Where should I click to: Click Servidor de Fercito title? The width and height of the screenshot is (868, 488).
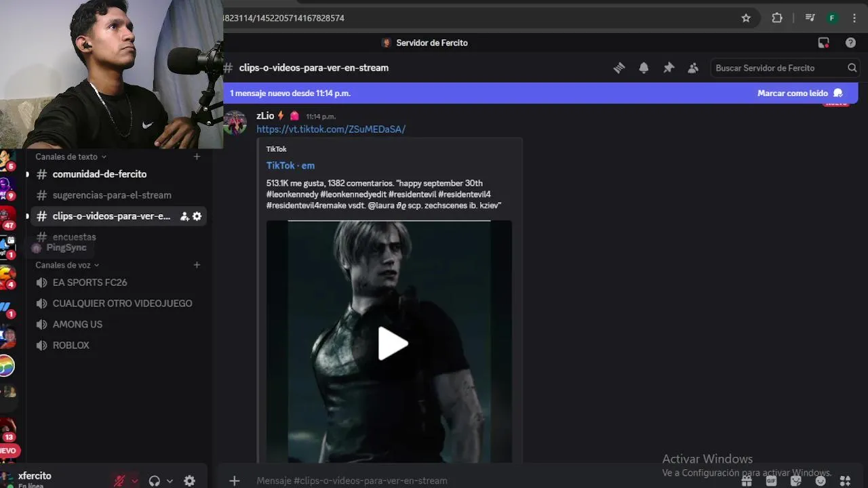click(432, 43)
